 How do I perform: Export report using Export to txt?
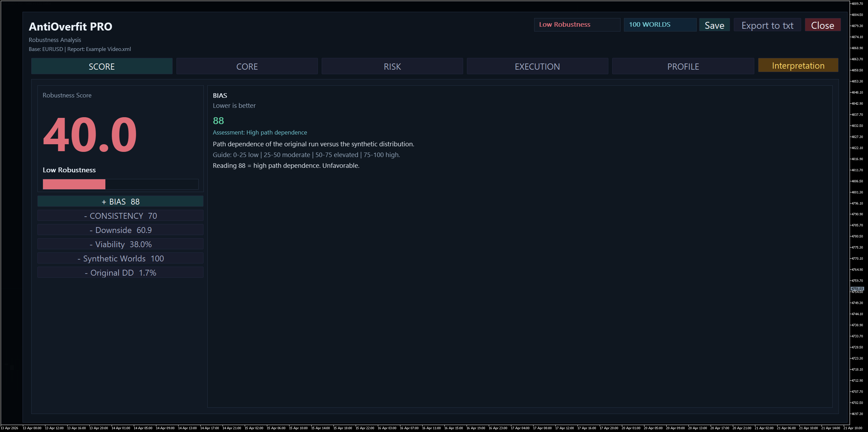(767, 25)
